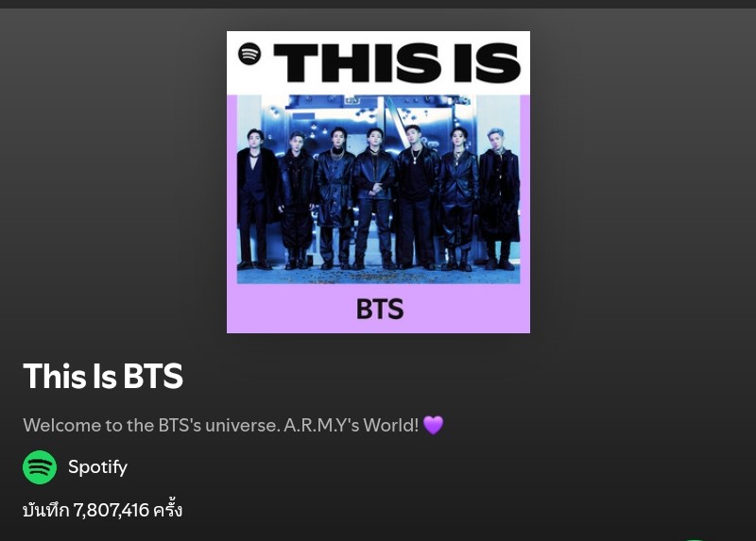Click the purple heart emoji in the description
Viewport: 756px width, 541px height.
(433, 425)
